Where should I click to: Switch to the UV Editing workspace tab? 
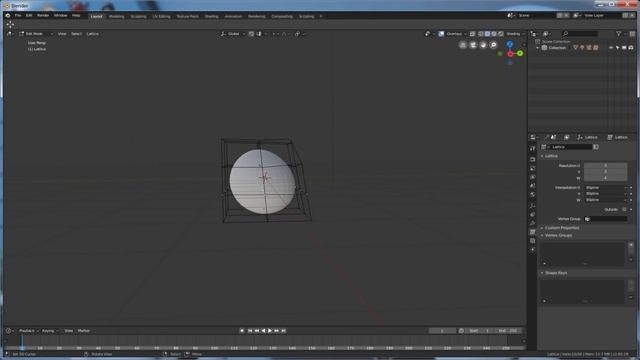161,16
